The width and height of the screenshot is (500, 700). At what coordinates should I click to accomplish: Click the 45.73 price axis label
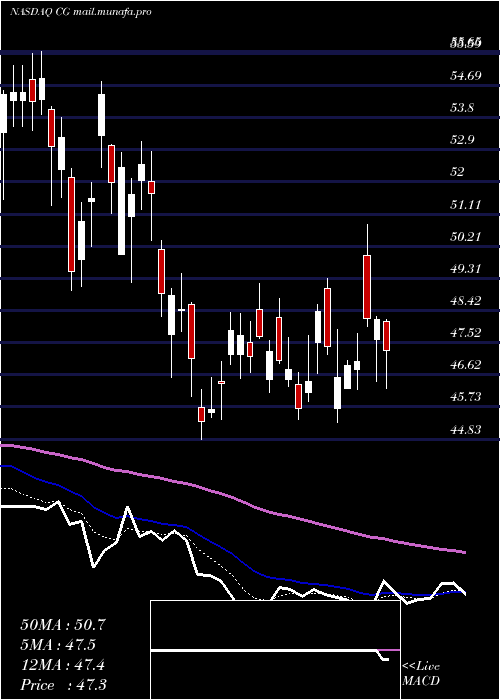(x=465, y=397)
